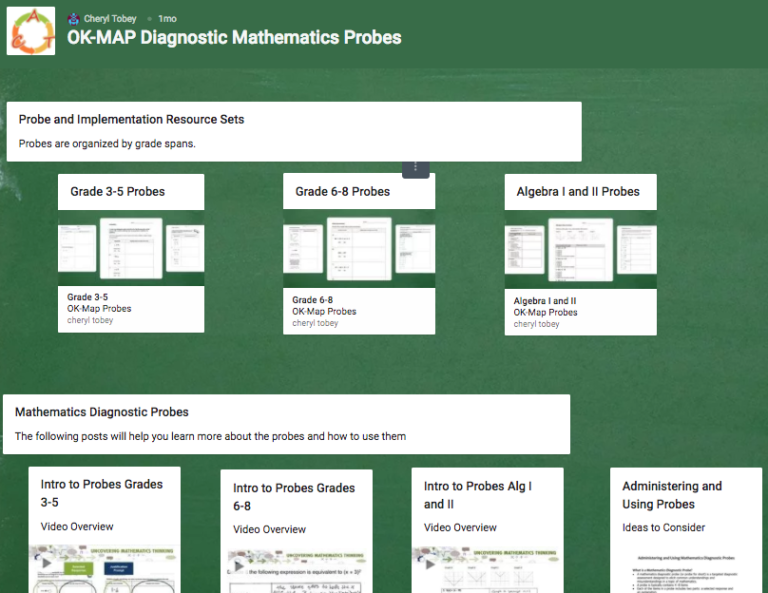Click the Grade 6-8 OK-Map Probes caption
This screenshot has width=768, height=593.
pyautogui.click(x=324, y=306)
